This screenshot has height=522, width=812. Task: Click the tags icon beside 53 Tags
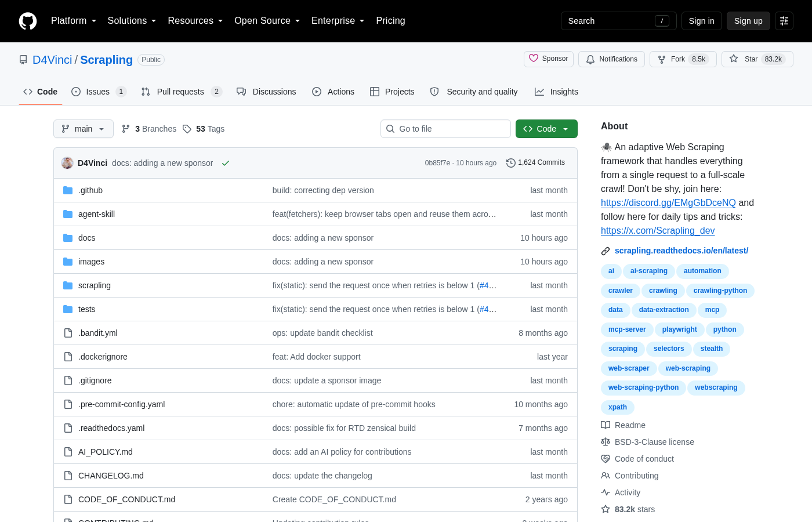(x=187, y=129)
